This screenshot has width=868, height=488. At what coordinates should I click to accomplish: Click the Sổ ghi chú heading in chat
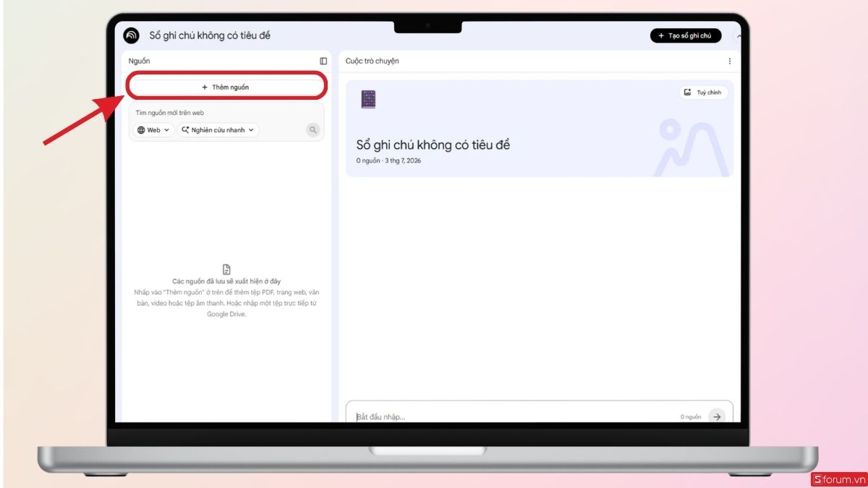[x=433, y=145]
